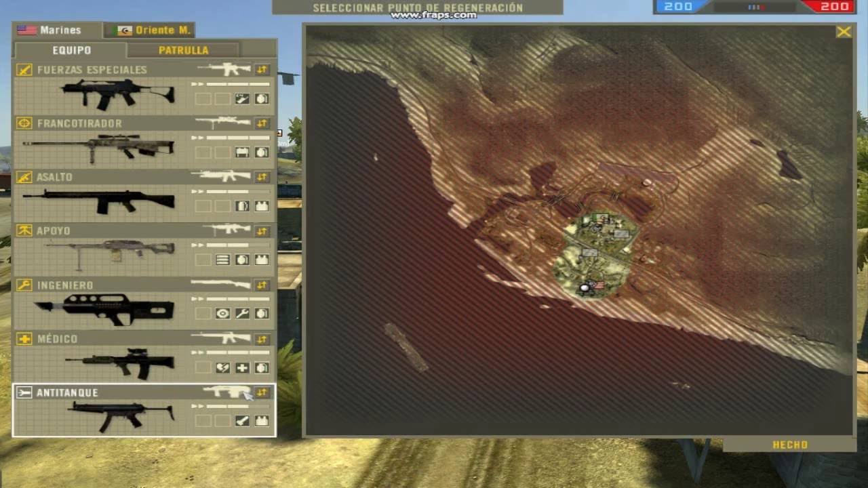This screenshot has height=488, width=868.
Task: Select the Antitanque class icon
Action: point(24,392)
